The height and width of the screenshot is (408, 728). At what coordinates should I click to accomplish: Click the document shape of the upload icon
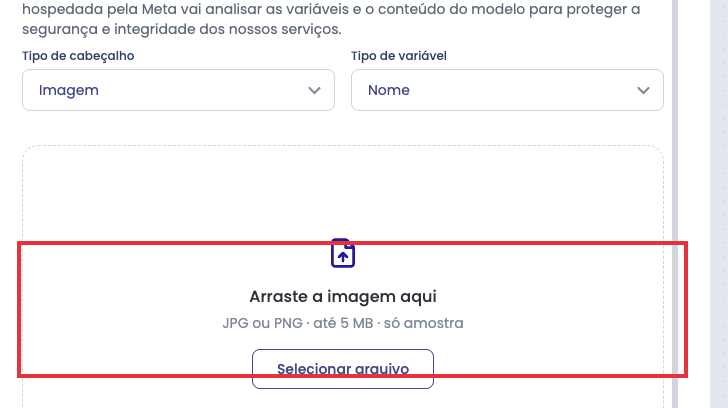coord(343,253)
